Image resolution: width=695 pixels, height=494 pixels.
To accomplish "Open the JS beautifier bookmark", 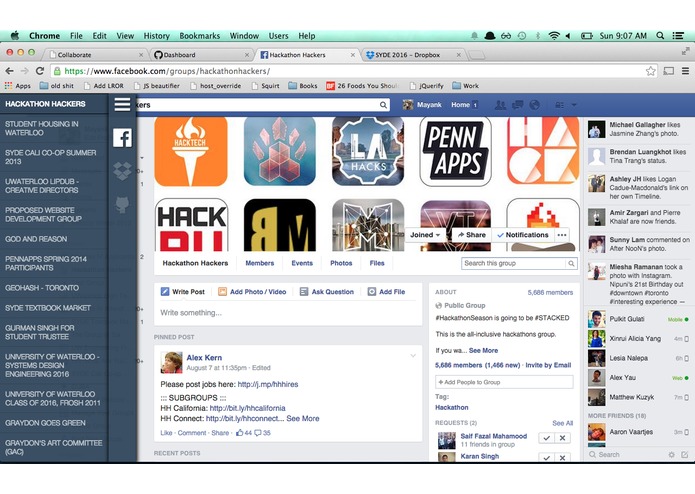I will pos(156,86).
